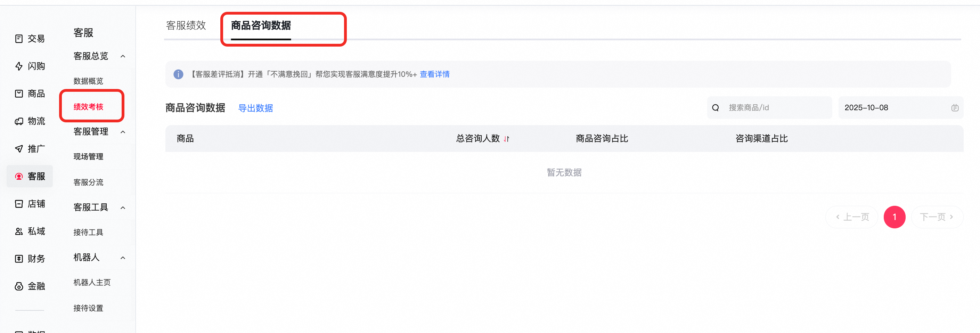Click the 商品咨询占比 column header

(602, 139)
